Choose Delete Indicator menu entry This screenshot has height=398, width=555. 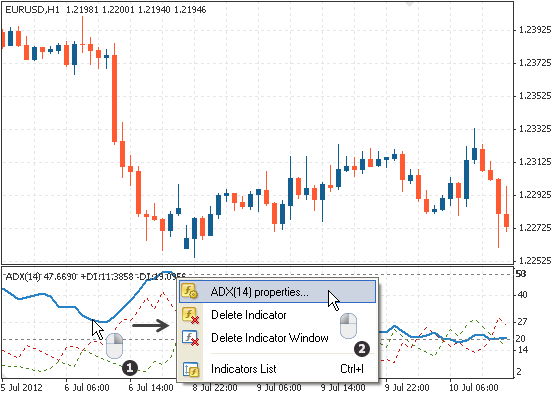tap(248, 315)
